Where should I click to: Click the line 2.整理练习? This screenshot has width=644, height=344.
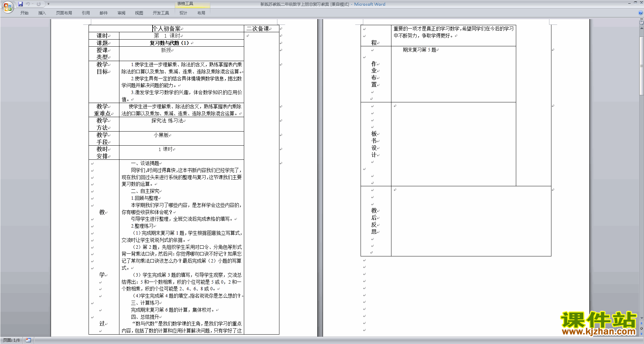click(x=142, y=226)
